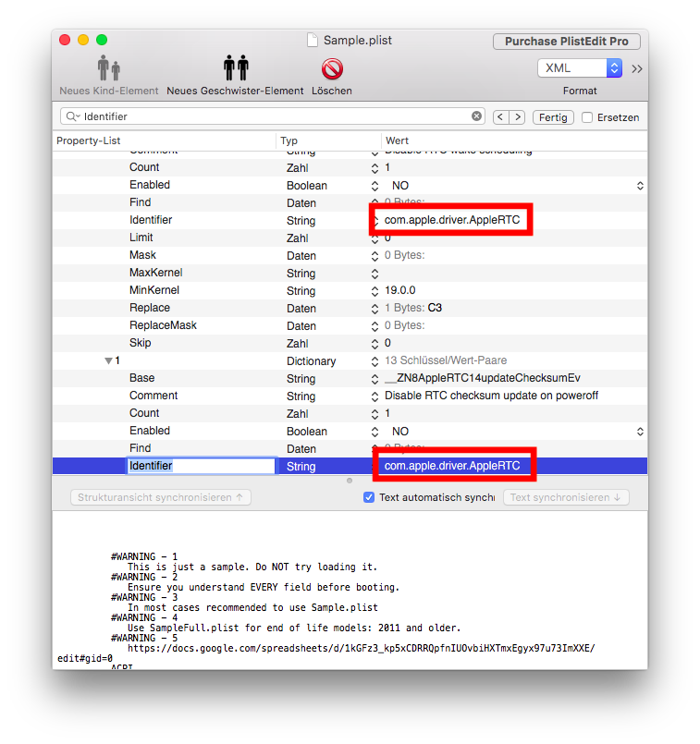This screenshot has width=700, height=744.
Task: Collapse dictionary item 1
Action: [x=109, y=361]
